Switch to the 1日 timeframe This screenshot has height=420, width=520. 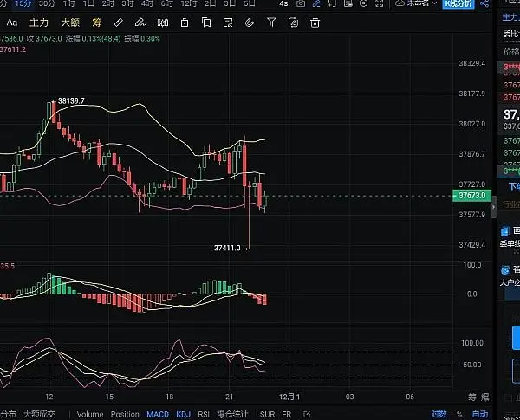pos(88,3)
